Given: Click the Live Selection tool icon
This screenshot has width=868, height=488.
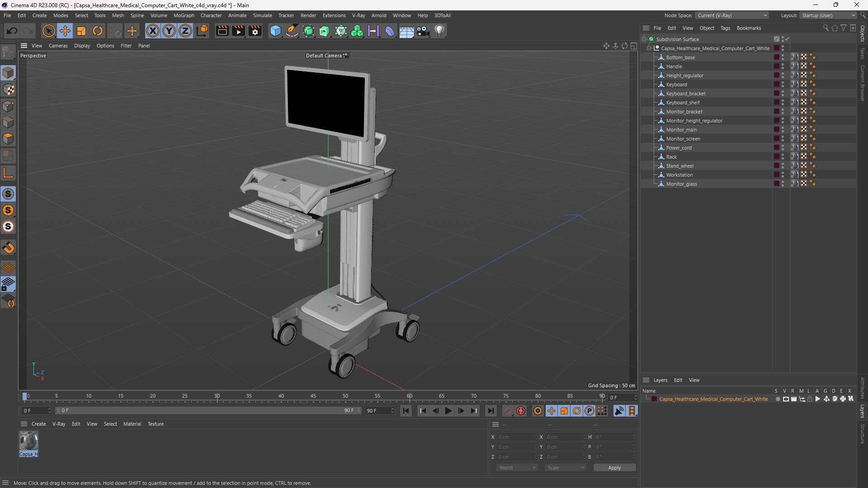Looking at the screenshot, I should point(48,31).
